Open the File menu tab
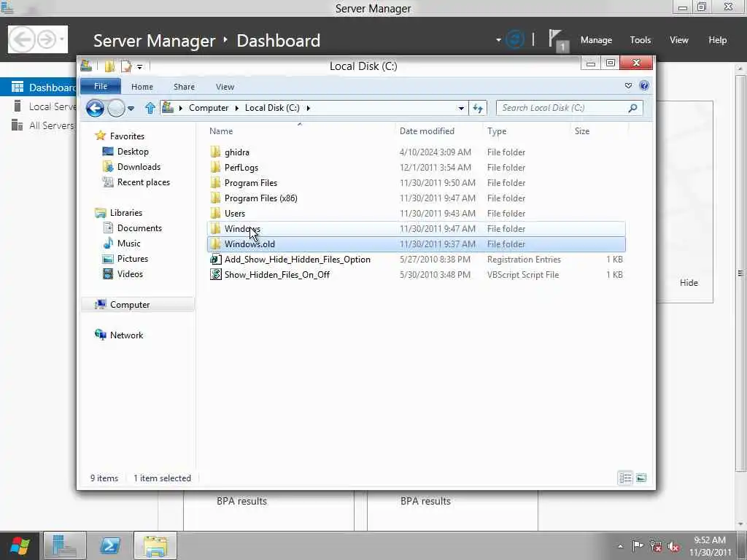The height and width of the screenshot is (560, 747). (x=101, y=86)
